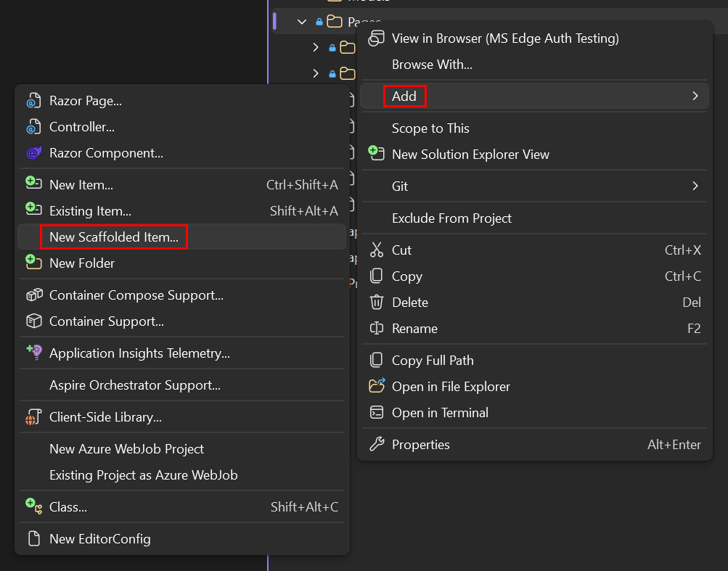Click the Cut scissors icon
Screen dimensions: 728x571
[x=377, y=250]
